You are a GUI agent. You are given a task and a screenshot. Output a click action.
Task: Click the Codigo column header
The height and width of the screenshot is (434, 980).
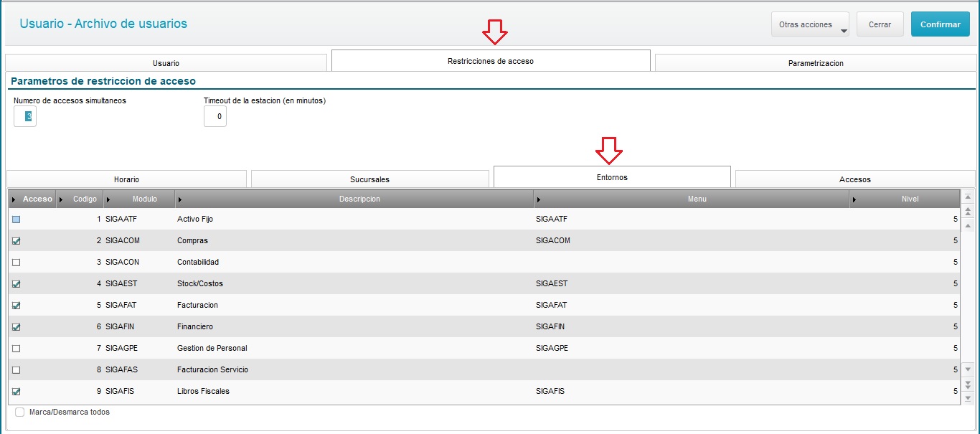click(80, 199)
